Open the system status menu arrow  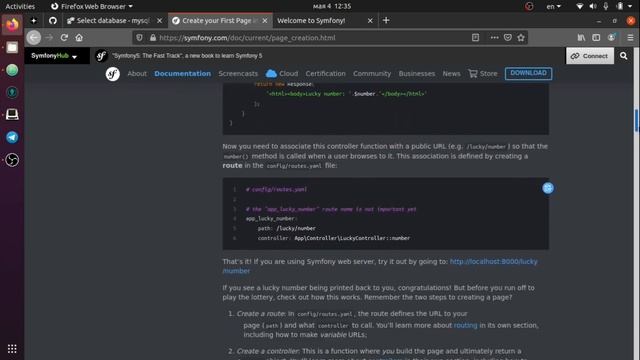630,6
